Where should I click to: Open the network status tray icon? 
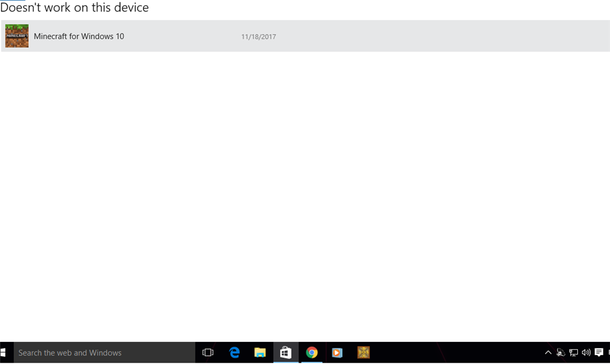574,352
